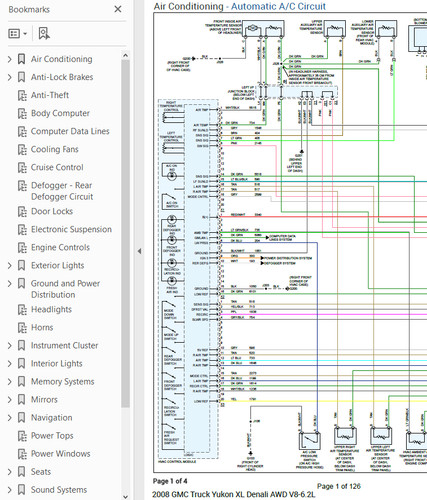Image resolution: width=427 pixels, height=500 pixels.
Task: Open the bookmark options list icon
Action: [14, 34]
